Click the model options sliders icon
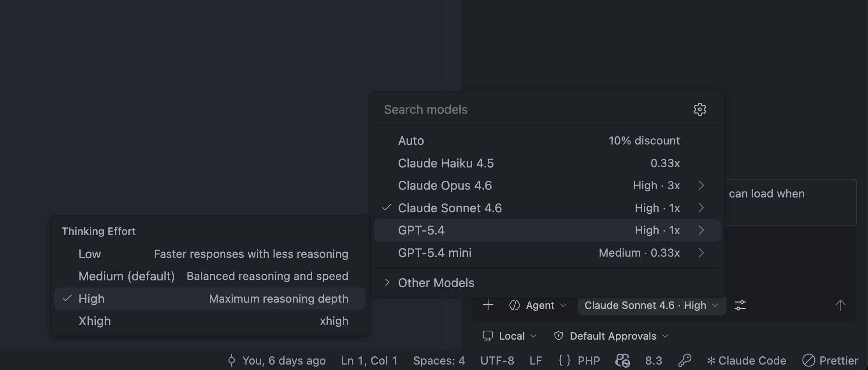Image resolution: width=868 pixels, height=370 pixels. (740, 305)
